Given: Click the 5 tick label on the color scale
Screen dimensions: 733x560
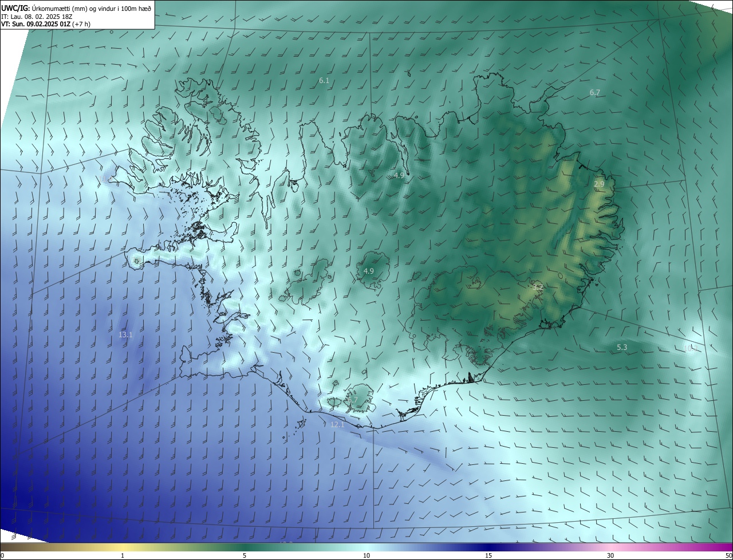Looking at the screenshot, I should [245, 555].
